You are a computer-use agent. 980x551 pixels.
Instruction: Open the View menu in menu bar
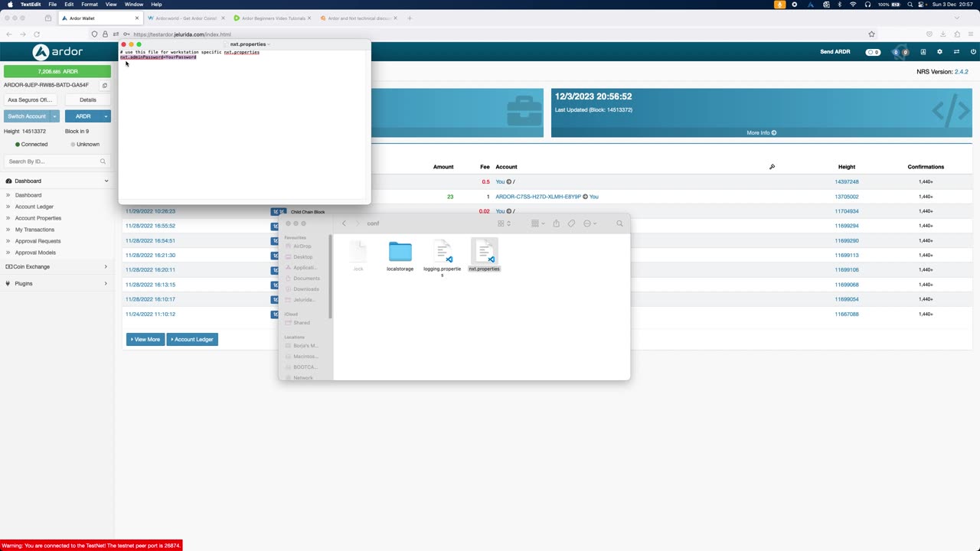tap(111, 5)
